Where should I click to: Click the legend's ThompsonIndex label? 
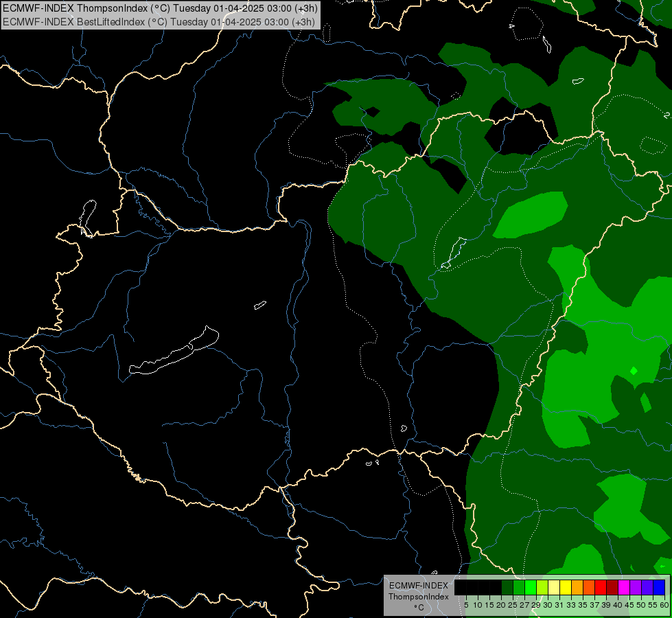tap(418, 597)
